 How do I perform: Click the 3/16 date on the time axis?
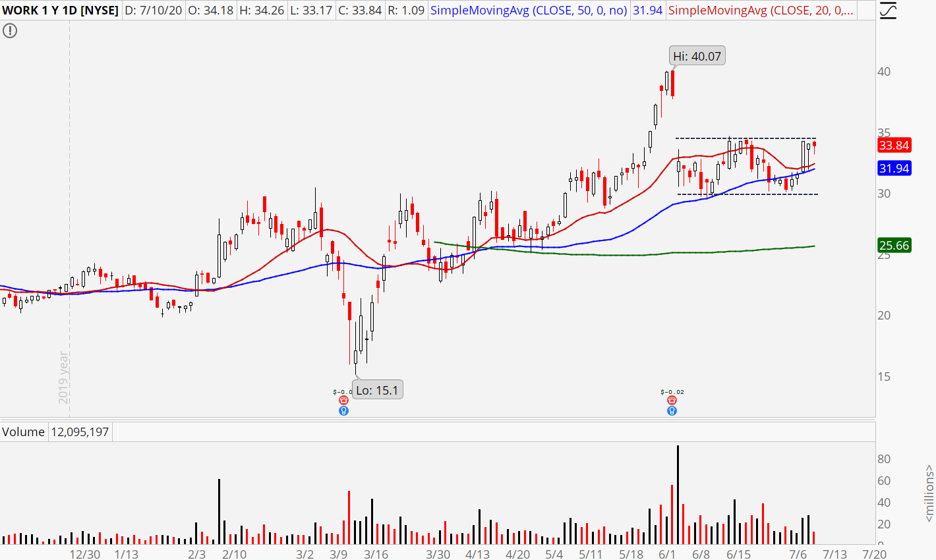tap(376, 554)
